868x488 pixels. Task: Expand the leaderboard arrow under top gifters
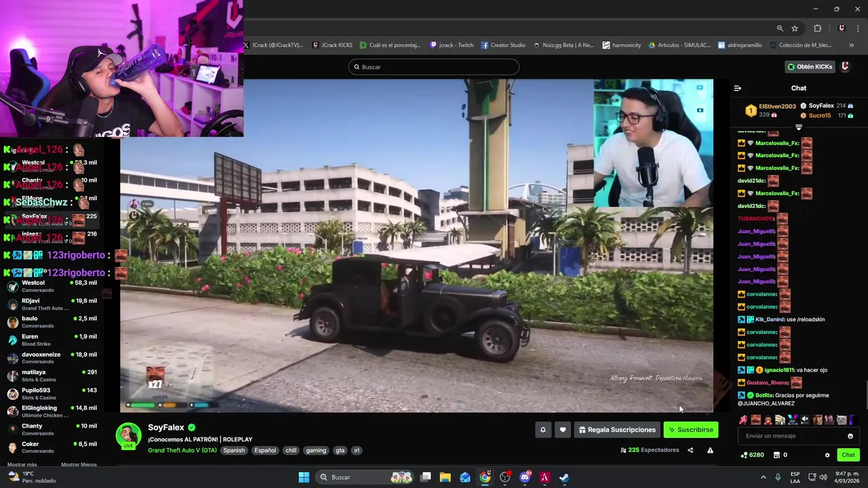[x=799, y=127]
